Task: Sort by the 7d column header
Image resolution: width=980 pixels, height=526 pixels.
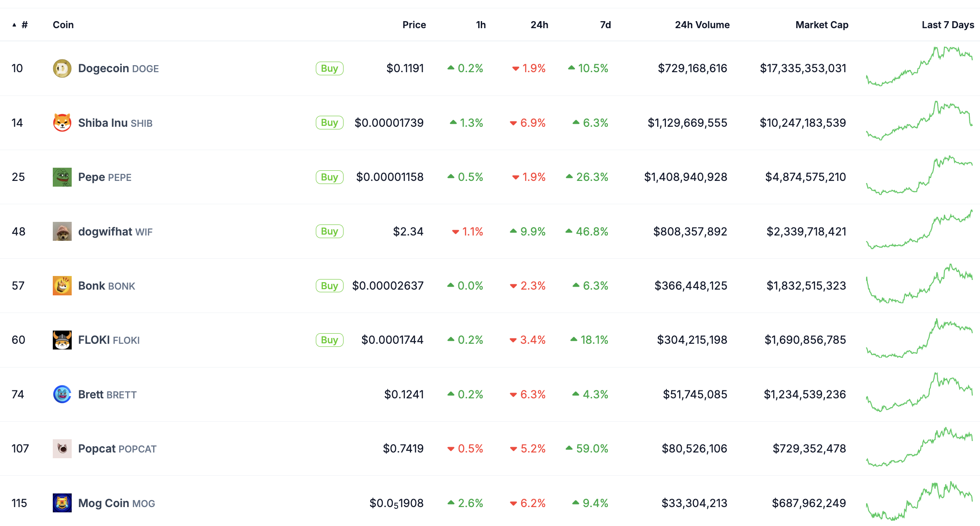Action: pyautogui.click(x=605, y=25)
